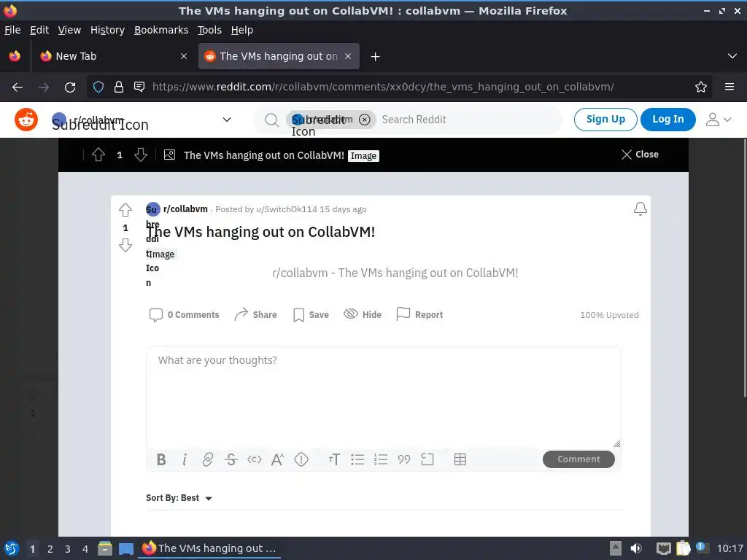This screenshot has width=747, height=560.
Task: Submit with the Comment button
Action: (578, 459)
